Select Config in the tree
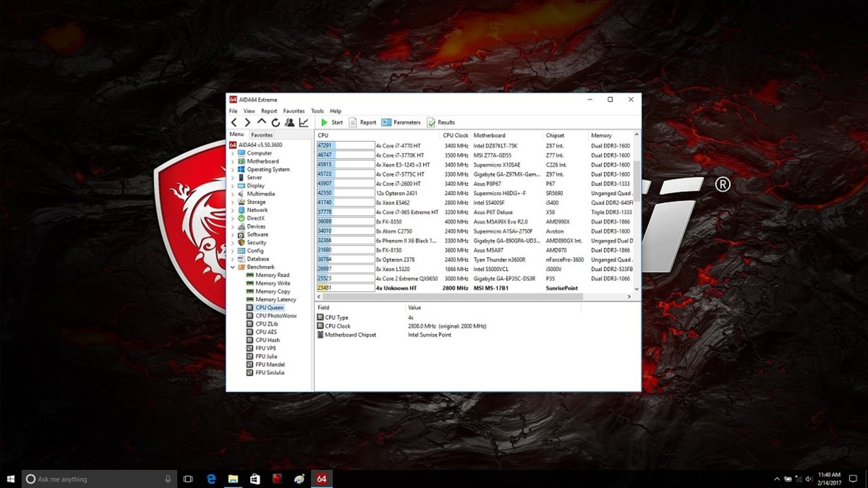The height and width of the screenshot is (488, 868). (255, 251)
